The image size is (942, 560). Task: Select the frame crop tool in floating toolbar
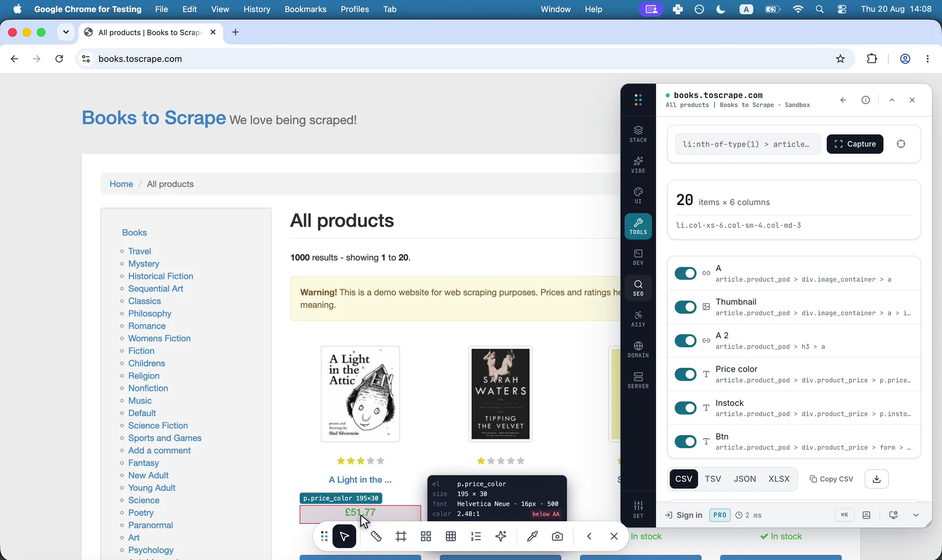point(401,536)
